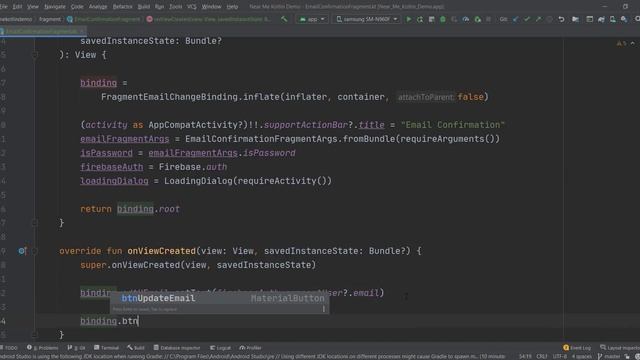
Task: Click the Git Rollback undo icon
Action: click(561, 19)
